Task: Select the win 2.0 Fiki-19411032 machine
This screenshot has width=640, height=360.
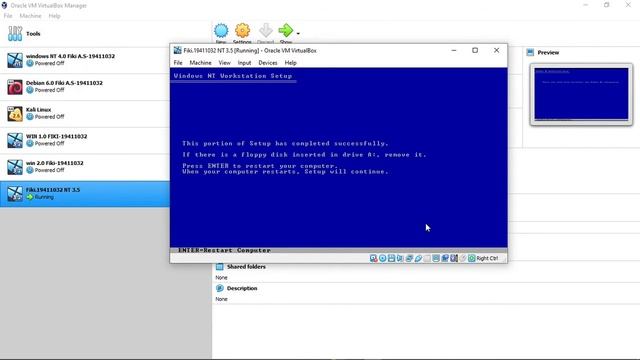Action: 84,167
